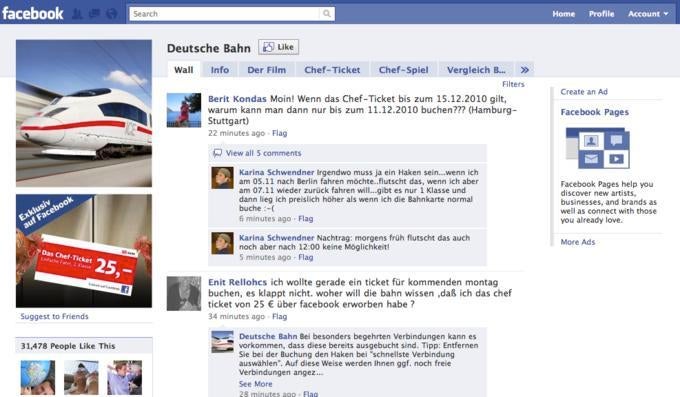Click See More on Deutsche Bahn reply

(255, 384)
